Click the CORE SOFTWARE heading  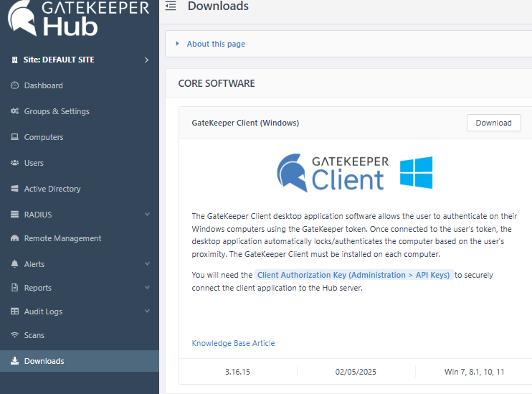(x=217, y=83)
